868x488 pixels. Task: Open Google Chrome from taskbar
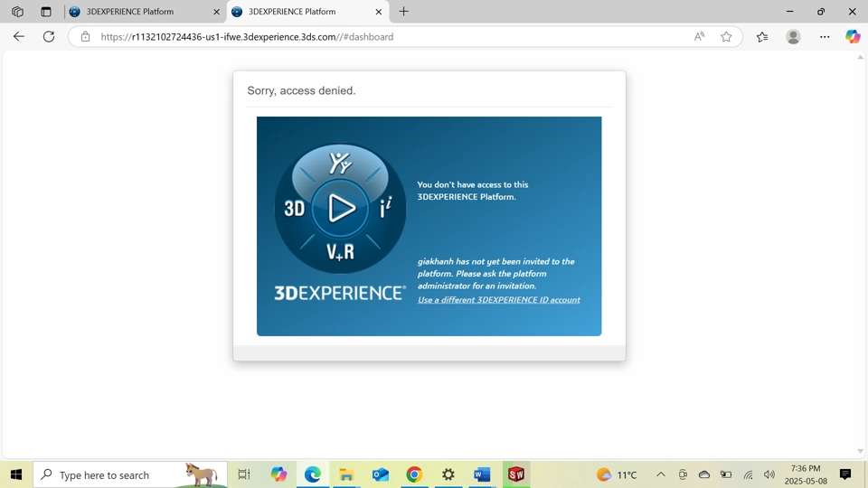pos(414,474)
